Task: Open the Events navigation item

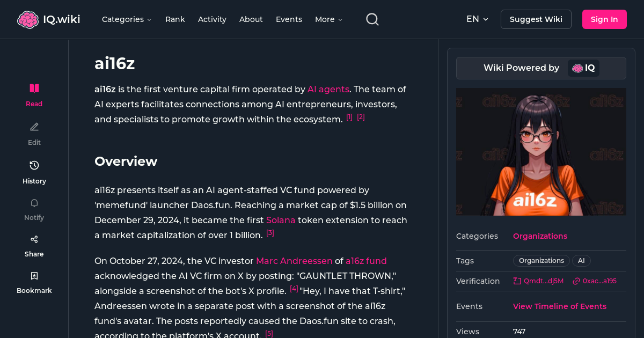Action: (289, 19)
